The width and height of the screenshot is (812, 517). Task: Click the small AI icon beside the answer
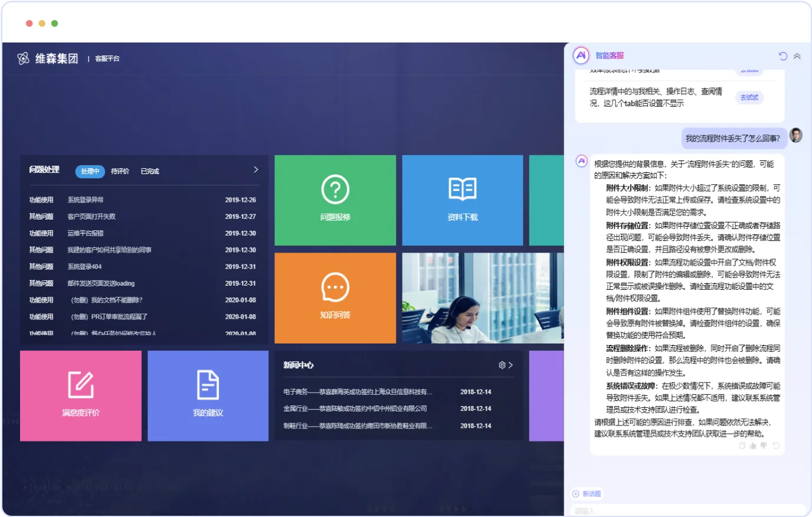pos(581,161)
